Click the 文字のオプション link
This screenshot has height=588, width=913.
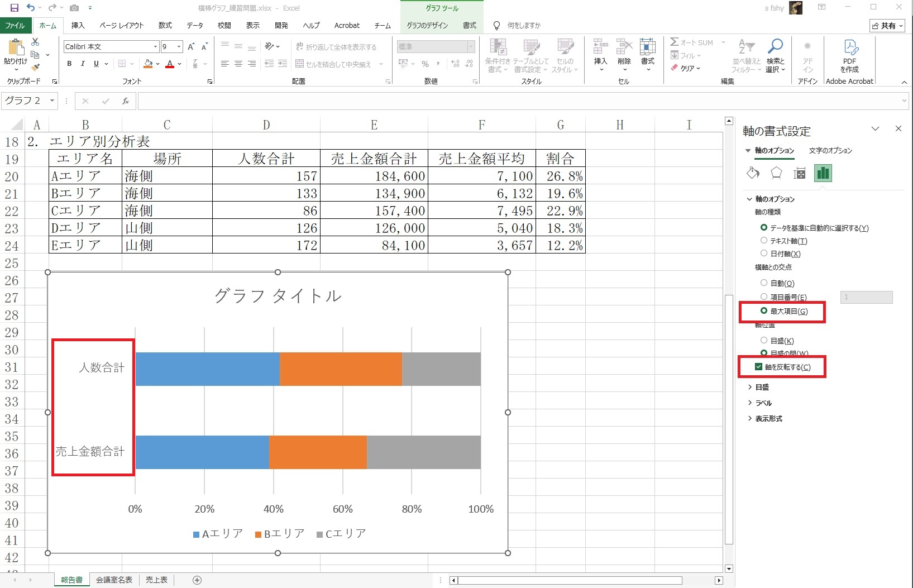(x=830, y=151)
